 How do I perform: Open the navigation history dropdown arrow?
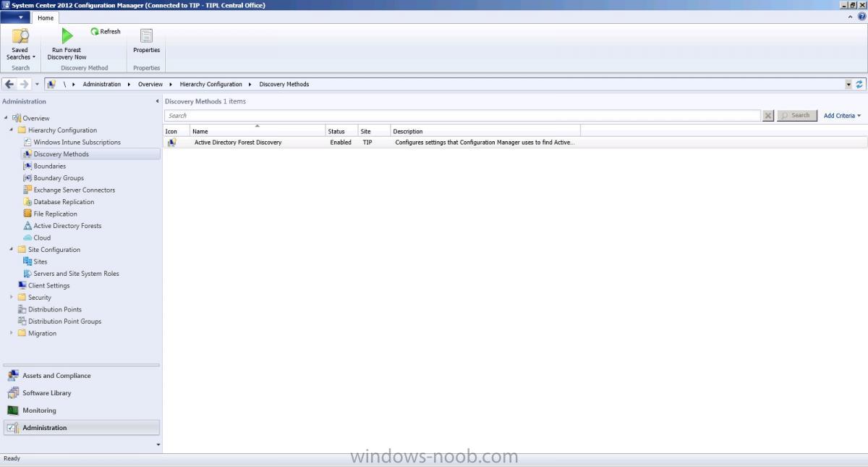[x=37, y=85]
